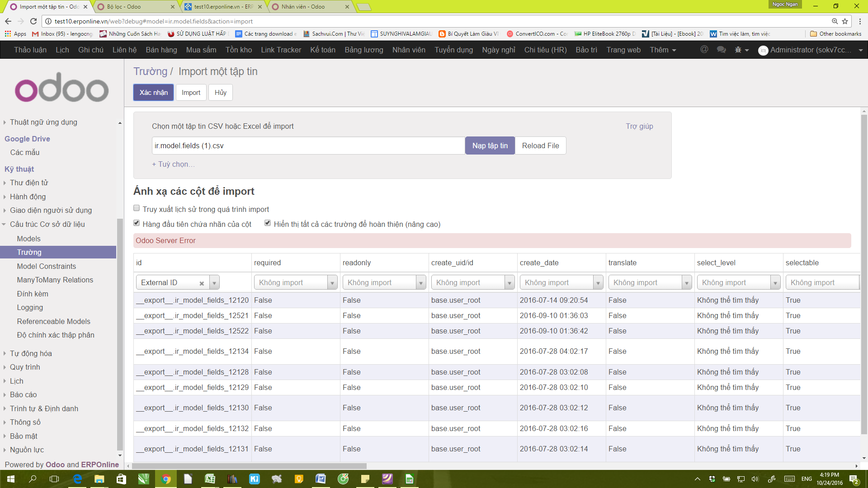Open the conversations chat bubble icon
The image size is (868, 488).
pos(721,50)
